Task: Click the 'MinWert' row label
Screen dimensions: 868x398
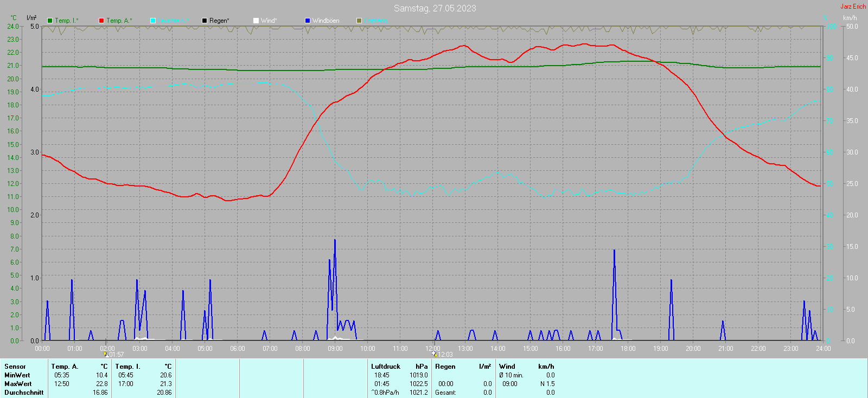Action: point(17,375)
